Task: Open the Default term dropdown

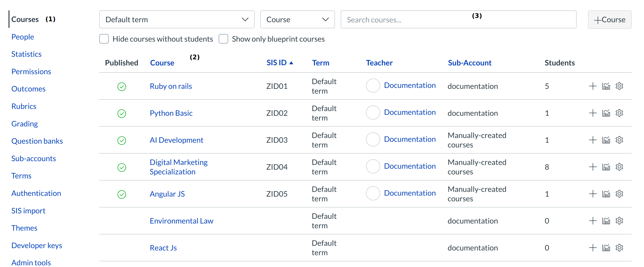Action: pos(177,19)
